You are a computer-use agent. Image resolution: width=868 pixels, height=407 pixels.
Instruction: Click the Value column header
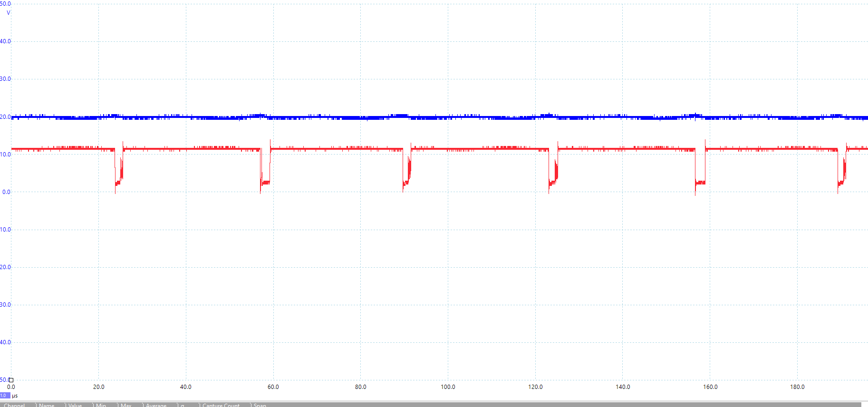coord(75,405)
